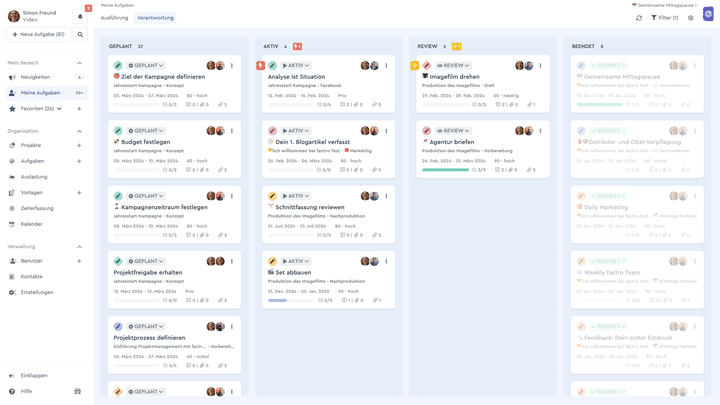This screenshot has width=720, height=405.
Task: Switch to the Ausführung tab
Action: tap(114, 18)
